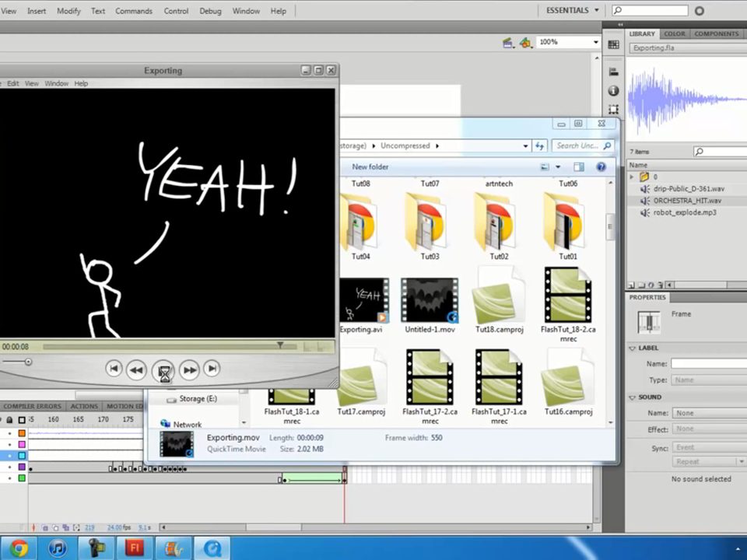Select the Exporting.avi video thumbnail
Viewport: 747px width, 560px height.
(364, 300)
